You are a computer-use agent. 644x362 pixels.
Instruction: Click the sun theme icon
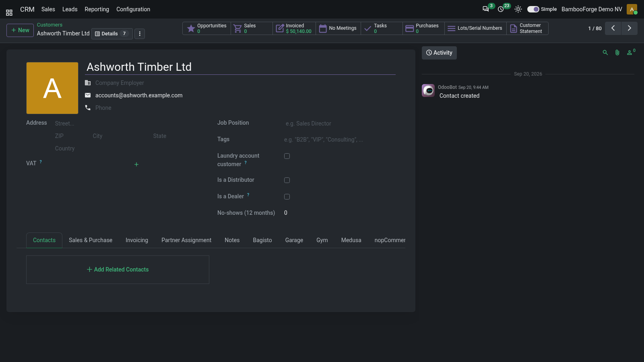click(518, 9)
